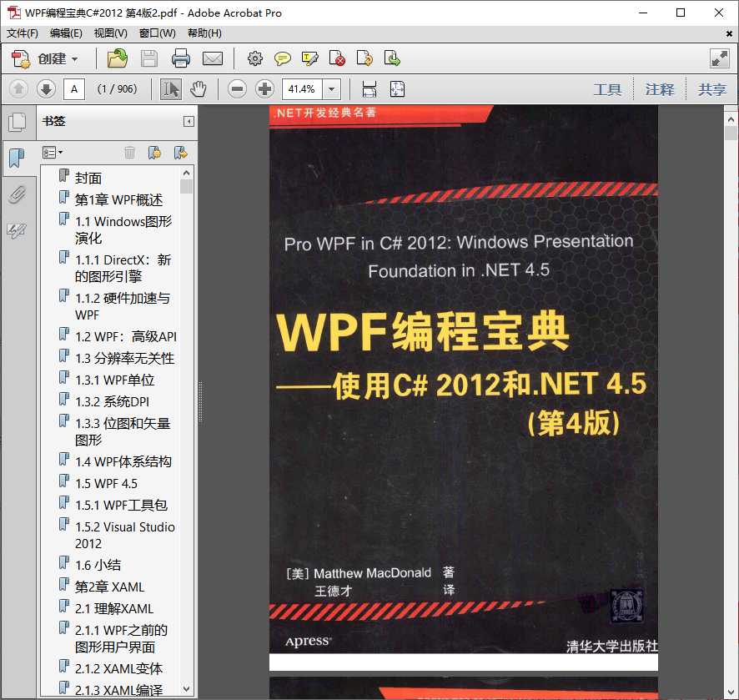Viewport: 739px width, 700px height.
Task: Open the 注释 (Comment) pane
Action: [x=660, y=89]
